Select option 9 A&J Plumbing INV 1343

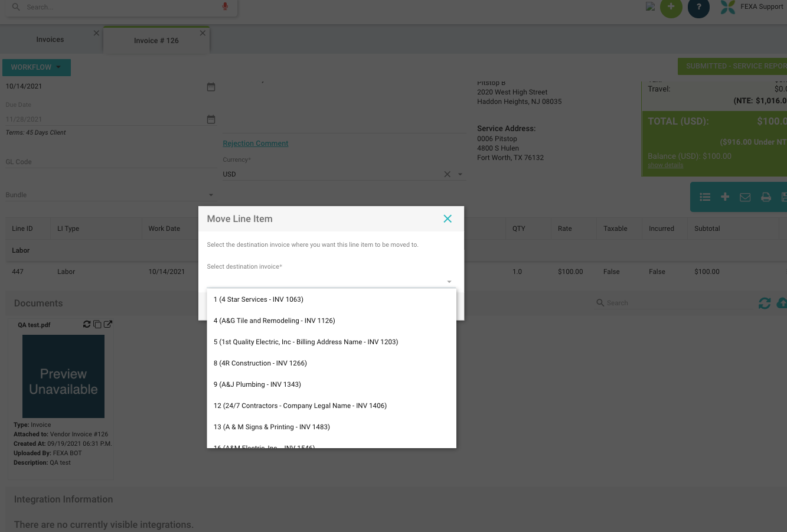(x=257, y=384)
